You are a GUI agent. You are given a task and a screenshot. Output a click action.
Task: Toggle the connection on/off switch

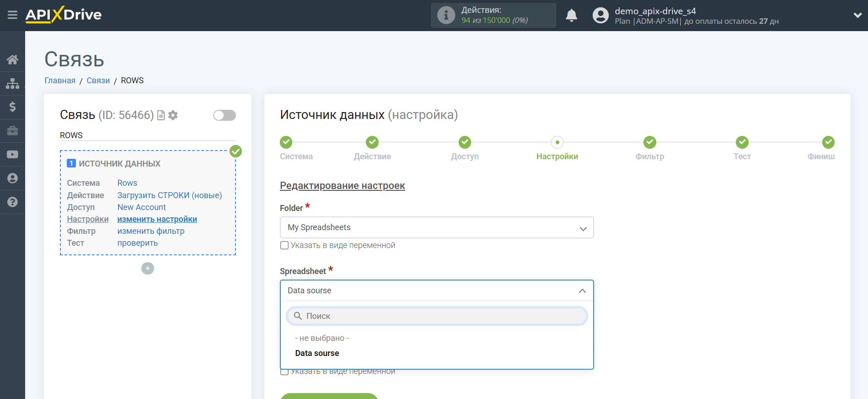click(x=225, y=115)
